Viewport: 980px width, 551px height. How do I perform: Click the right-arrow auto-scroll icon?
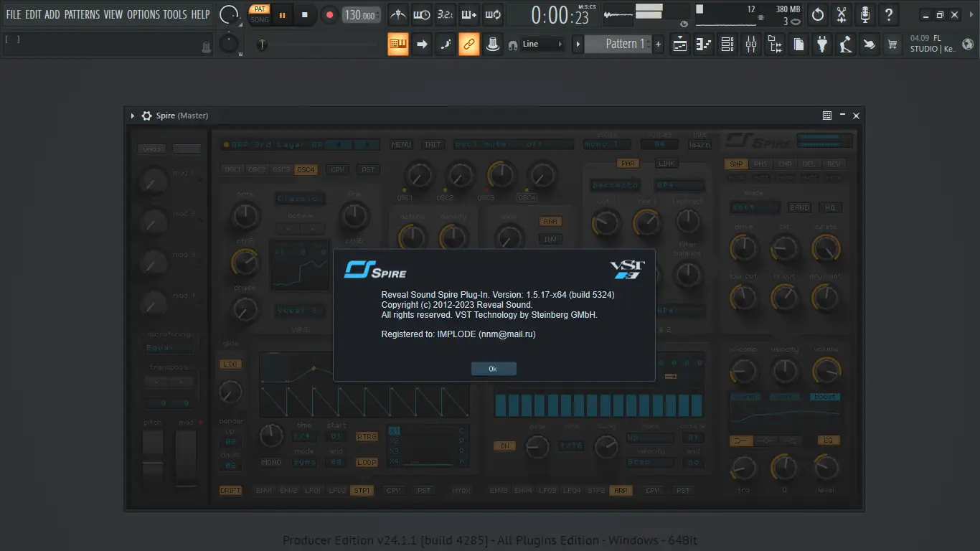click(x=422, y=44)
